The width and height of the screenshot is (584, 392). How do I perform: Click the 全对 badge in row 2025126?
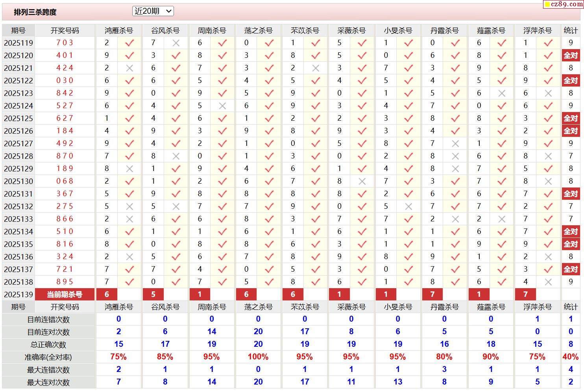point(571,131)
